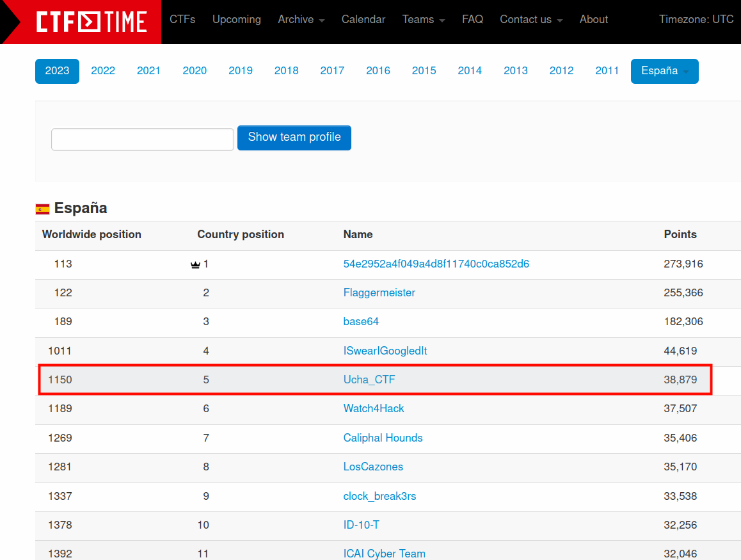Image resolution: width=741 pixels, height=560 pixels.
Task: Expand the Archive dropdown menu
Action: point(301,19)
